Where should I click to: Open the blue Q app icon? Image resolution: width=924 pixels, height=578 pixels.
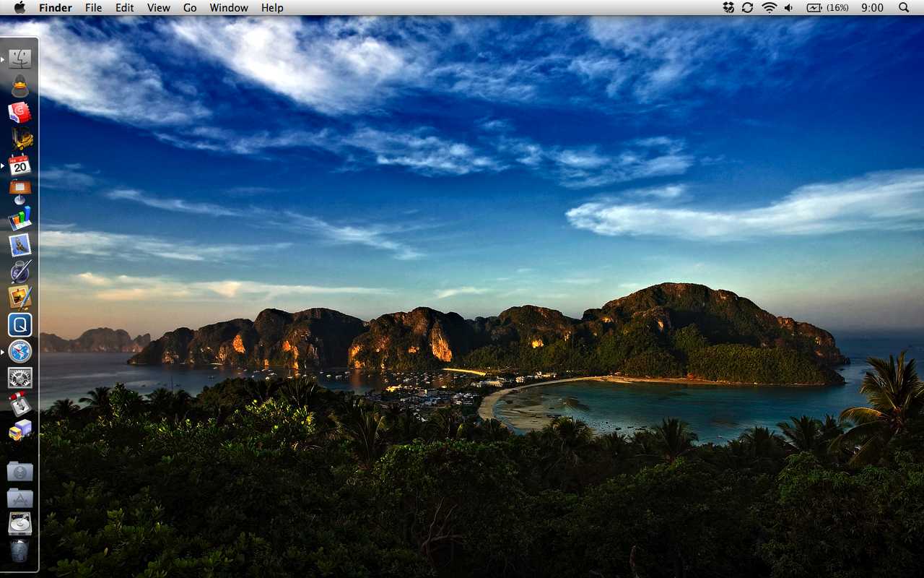pos(19,325)
